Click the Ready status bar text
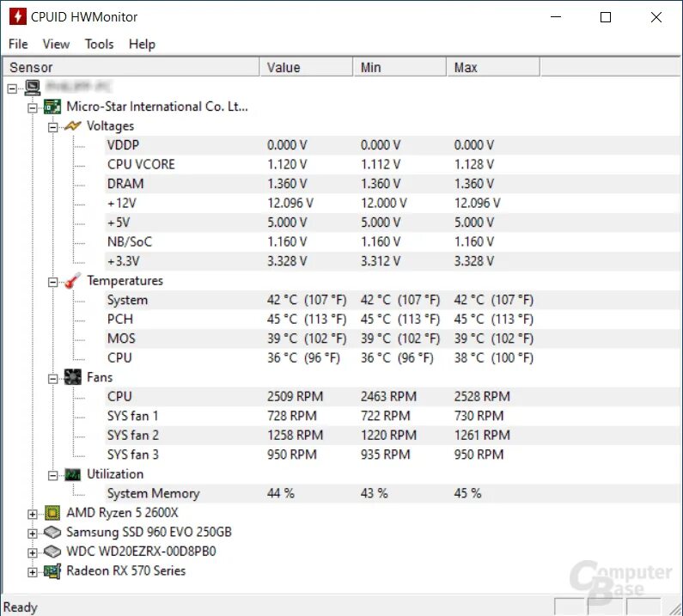The height and width of the screenshot is (616, 683). pyautogui.click(x=20, y=607)
